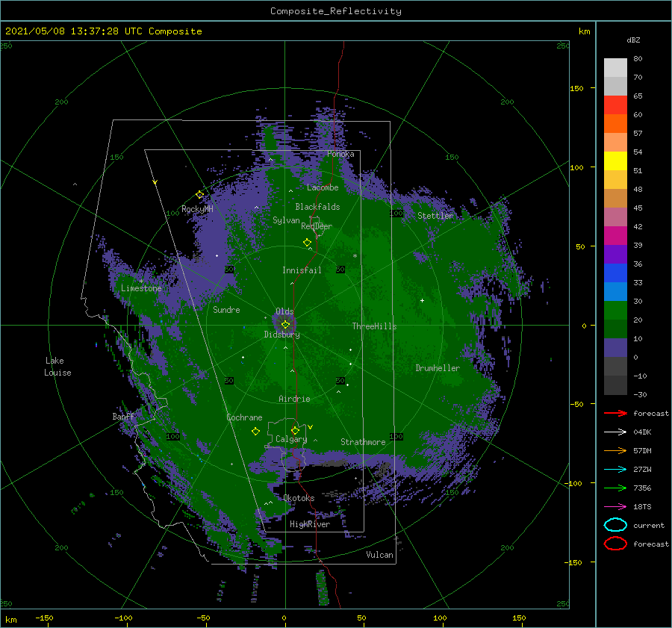Click the white 04DK arrow icon

coord(615,432)
